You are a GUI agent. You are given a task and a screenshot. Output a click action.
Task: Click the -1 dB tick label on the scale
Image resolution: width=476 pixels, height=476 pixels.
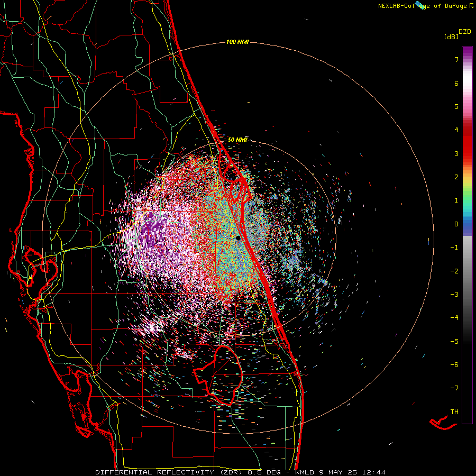click(454, 248)
